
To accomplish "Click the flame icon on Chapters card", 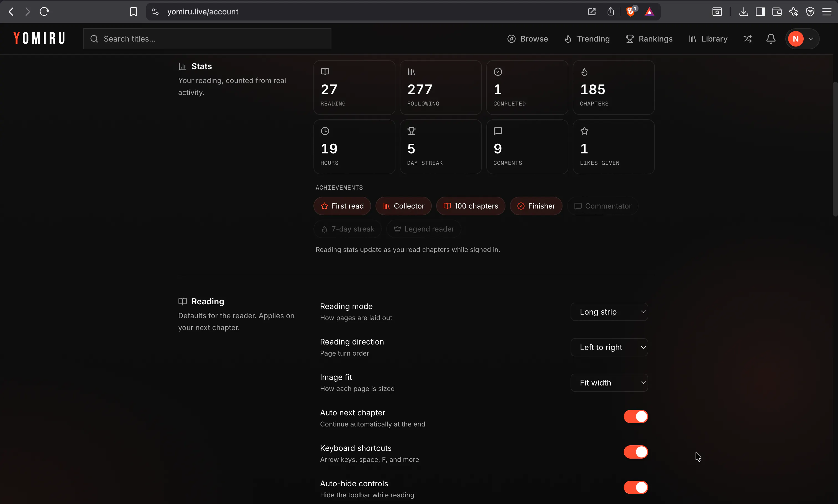I will [x=584, y=72].
